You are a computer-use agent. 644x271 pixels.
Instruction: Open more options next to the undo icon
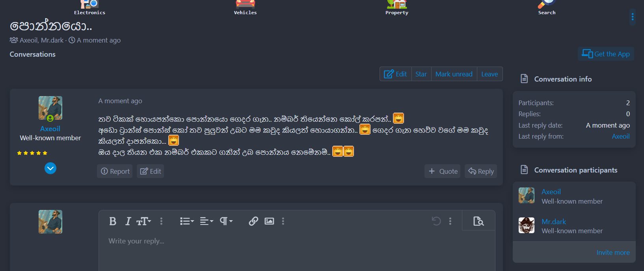tap(450, 221)
